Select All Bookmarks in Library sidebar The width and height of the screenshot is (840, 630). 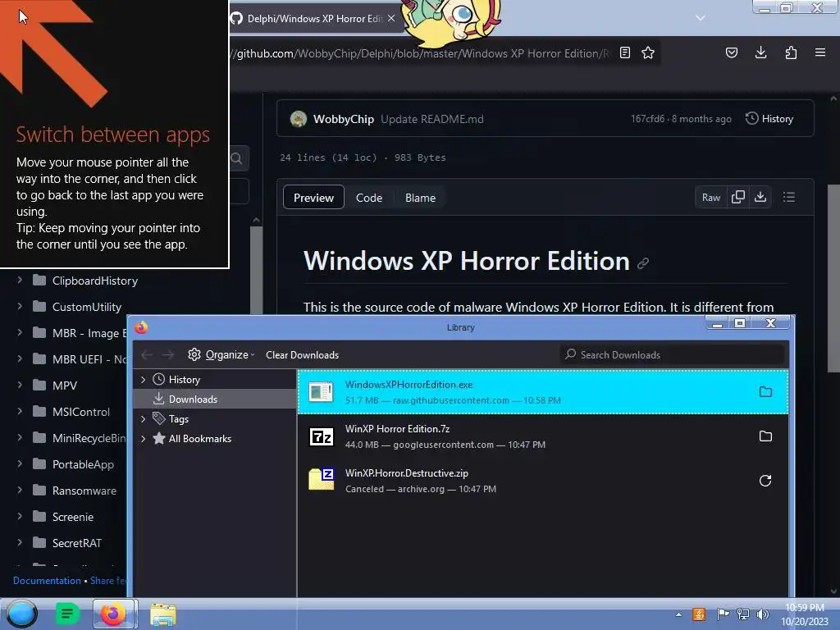tap(200, 438)
